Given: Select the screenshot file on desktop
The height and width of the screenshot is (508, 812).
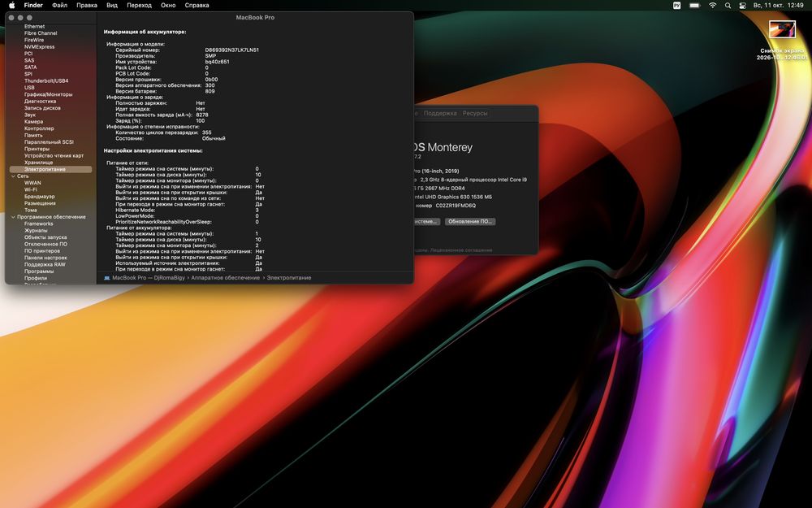Looking at the screenshot, I should (x=782, y=29).
